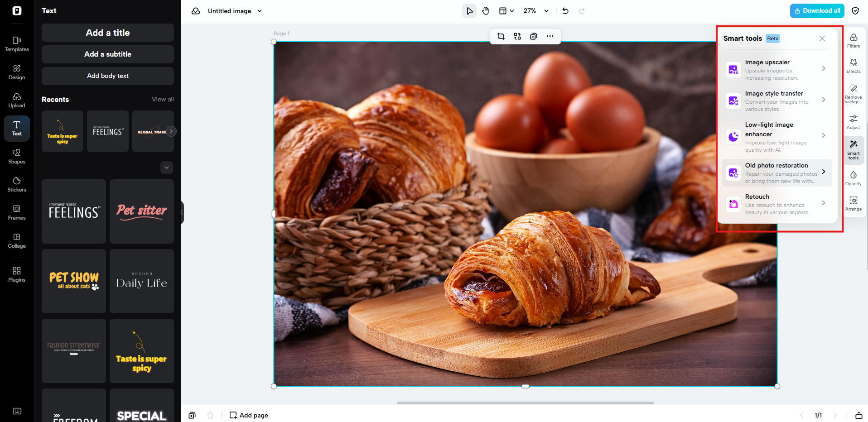Click Remove background tool
The image size is (868, 422).
(854, 94)
